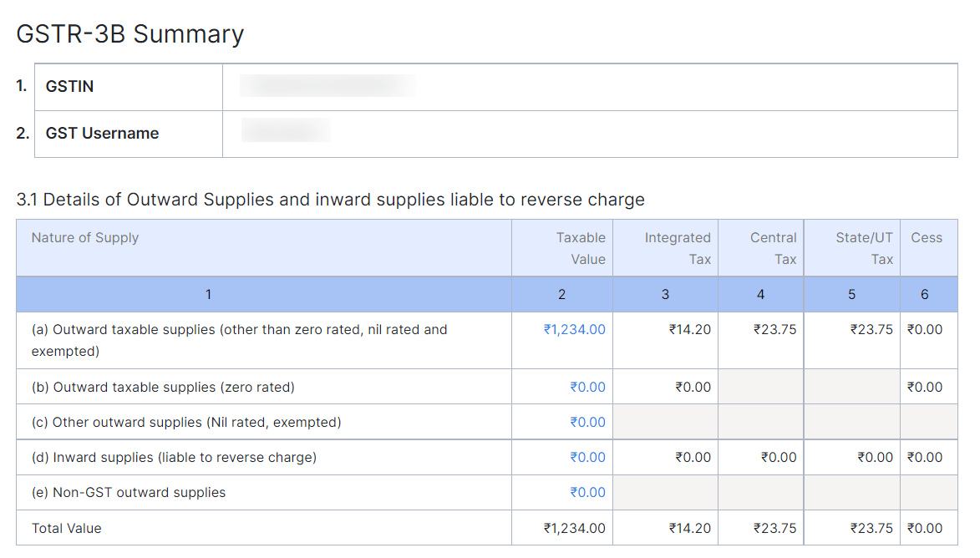Open taxable value link of nil rated supplies
980x558 pixels.
coord(591,421)
